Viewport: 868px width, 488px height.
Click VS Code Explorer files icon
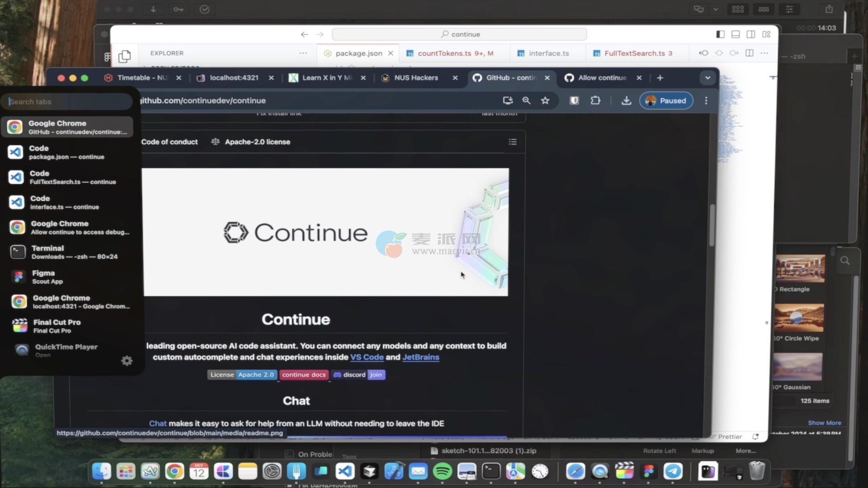[124, 56]
